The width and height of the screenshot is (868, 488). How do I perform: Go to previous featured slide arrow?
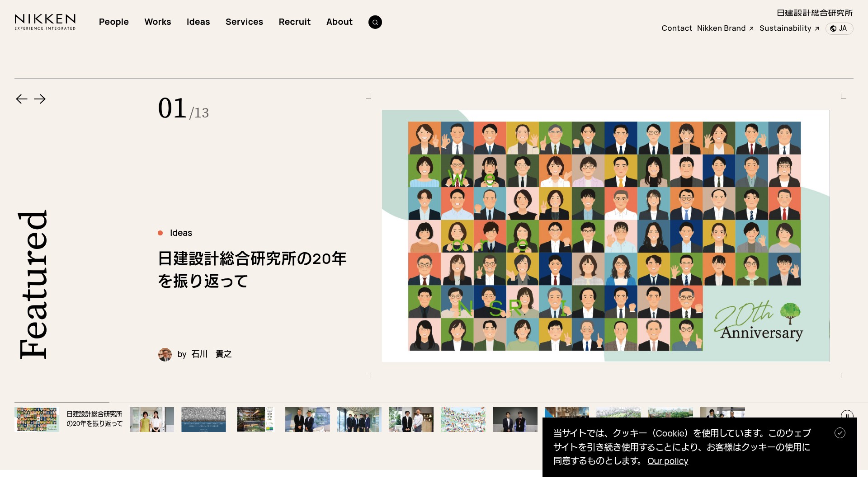(22, 99)
